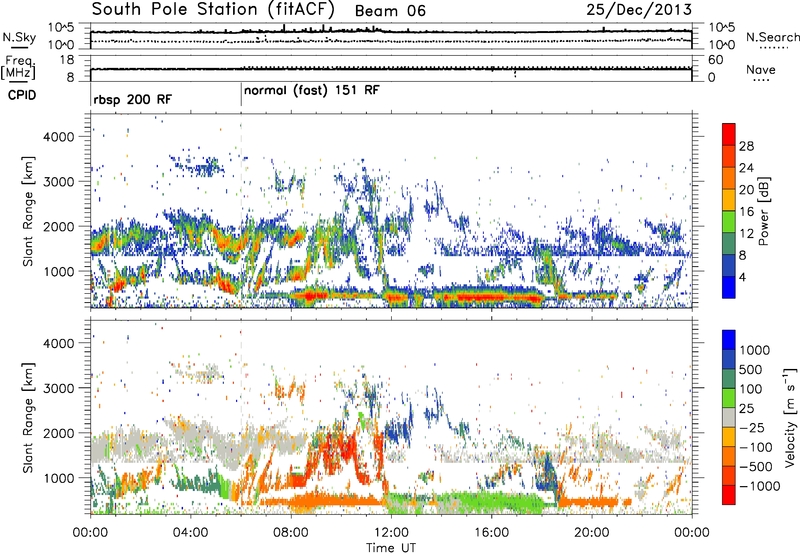The image size is (800, 554).
Task: Click the '60' Nave axis tick label
Action: 715,60
